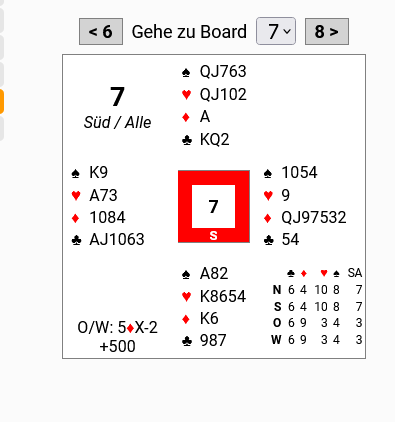Click West's club suit icon by AJ1063
395x422 pixels.
pos(76,240)
